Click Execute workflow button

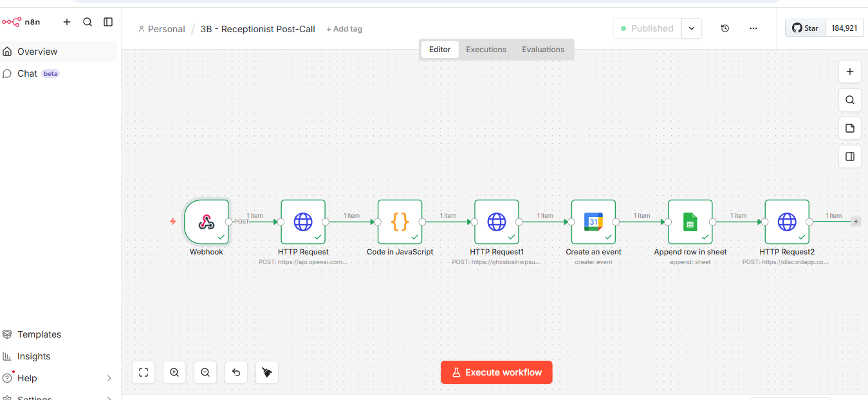coord(497,372)
